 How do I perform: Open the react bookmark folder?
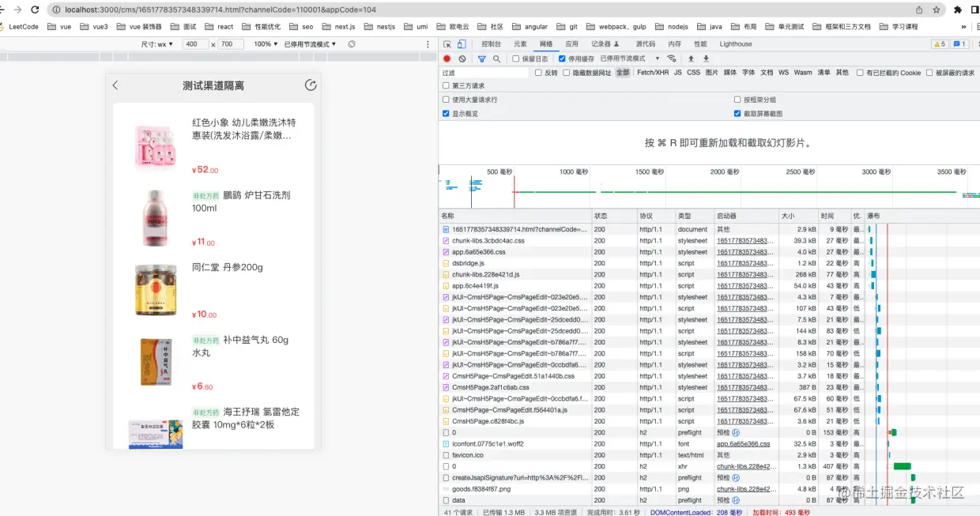click(219, 26)
